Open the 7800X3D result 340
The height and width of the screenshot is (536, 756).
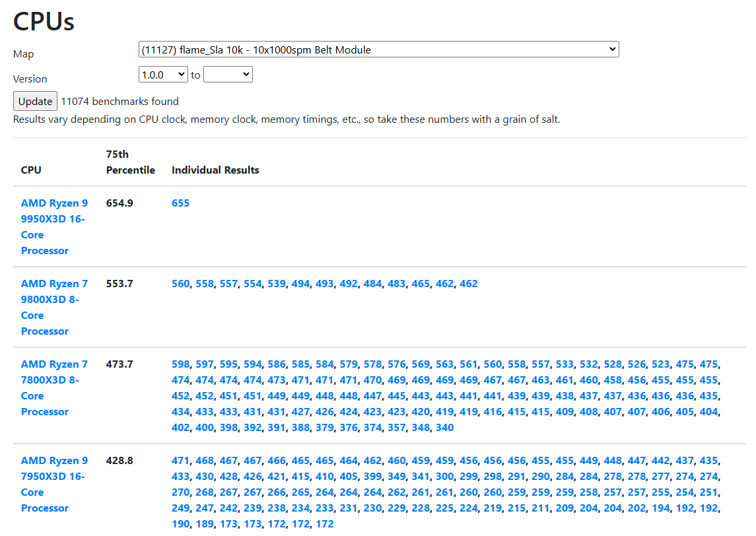[x=444, y=428]
